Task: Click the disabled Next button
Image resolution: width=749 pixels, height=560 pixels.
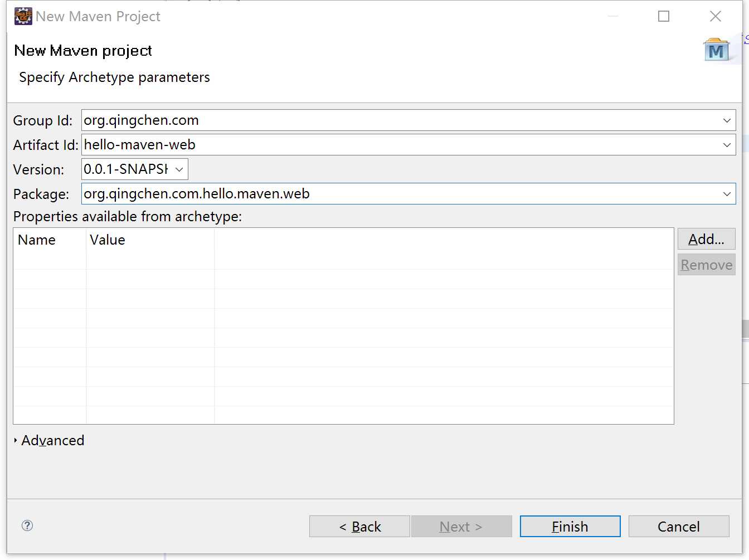Action: [461, 527]
